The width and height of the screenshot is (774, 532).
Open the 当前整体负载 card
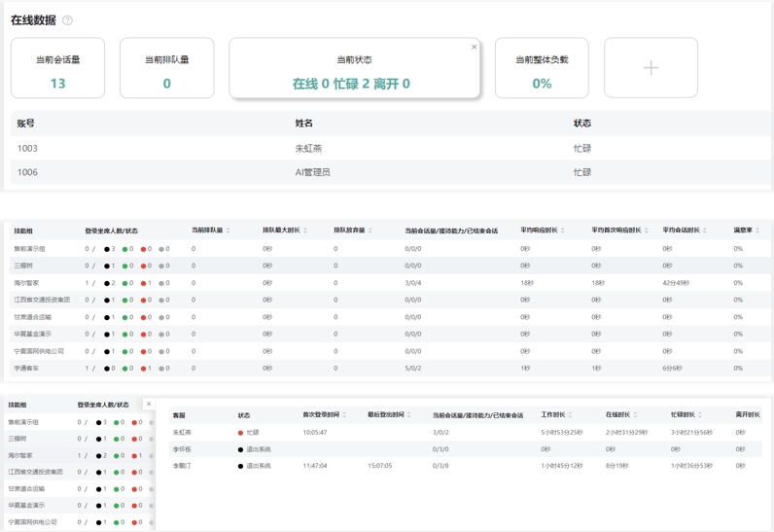[x=542, y=69]
